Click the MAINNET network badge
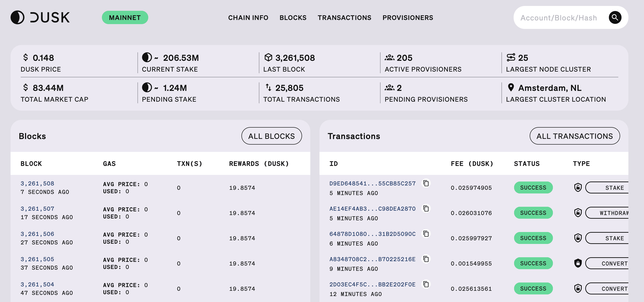 (x=125, y=17)
